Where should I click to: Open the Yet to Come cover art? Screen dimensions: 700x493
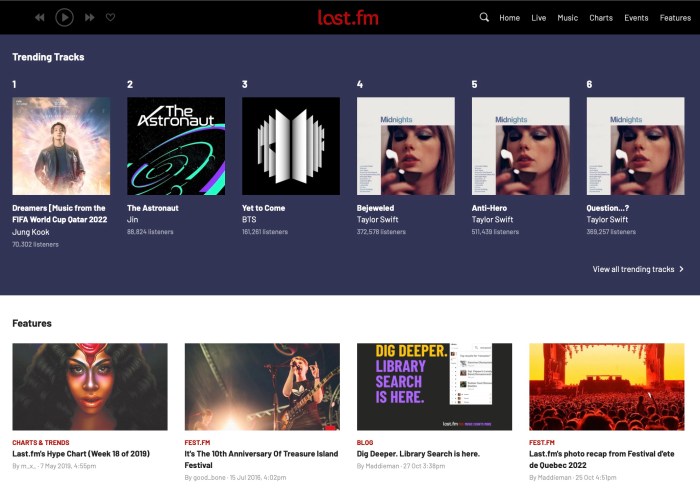pos(291,146)
